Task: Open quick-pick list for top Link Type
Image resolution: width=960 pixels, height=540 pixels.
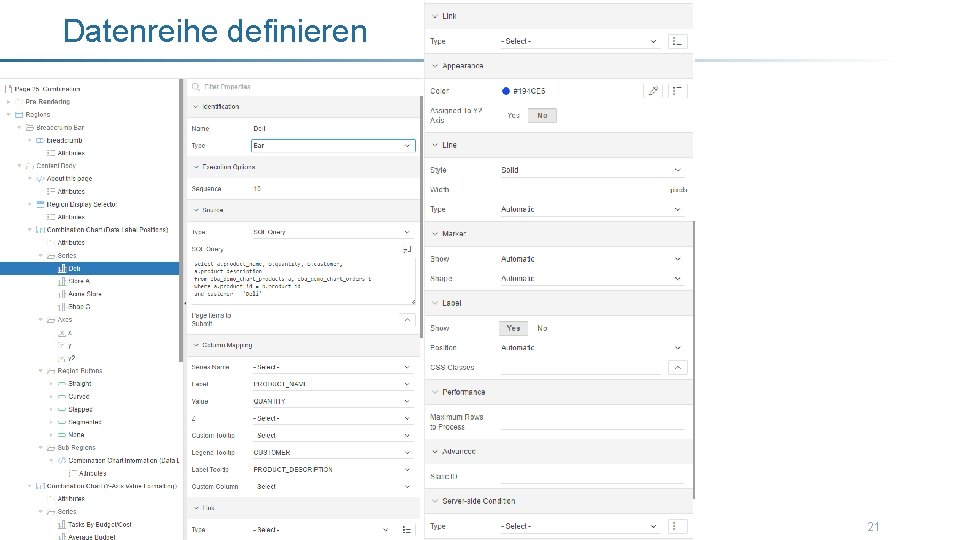Action: pyautogui.click(x=677, y=41)
